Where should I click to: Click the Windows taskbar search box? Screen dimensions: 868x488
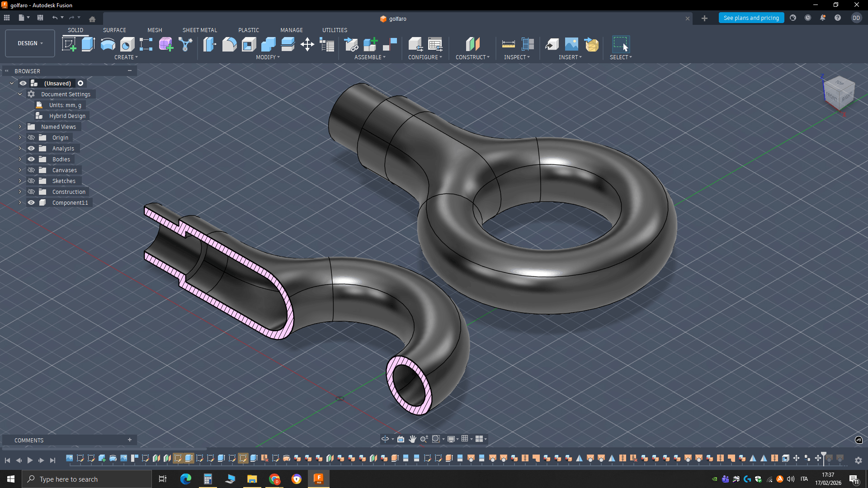(x=87, y=479)
